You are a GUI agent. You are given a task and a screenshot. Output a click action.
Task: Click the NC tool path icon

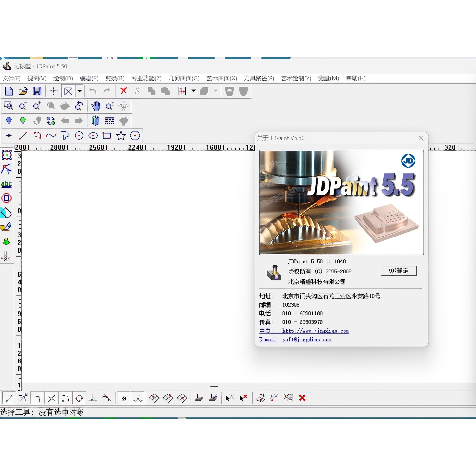click(6, 256)
